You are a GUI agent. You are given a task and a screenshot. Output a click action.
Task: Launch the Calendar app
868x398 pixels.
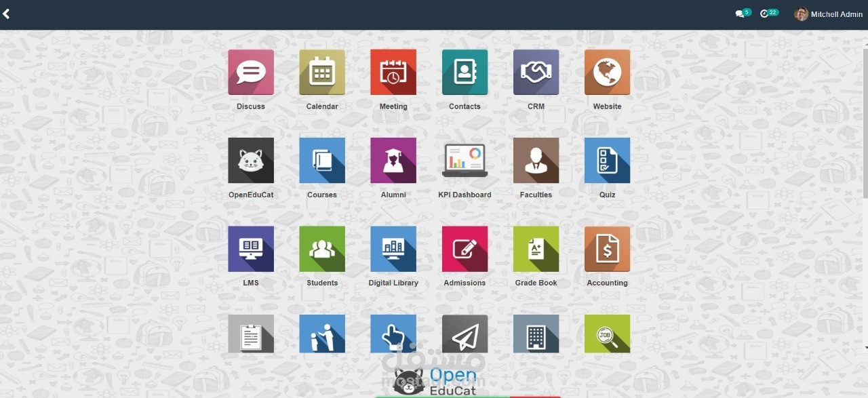pos(322,72)
